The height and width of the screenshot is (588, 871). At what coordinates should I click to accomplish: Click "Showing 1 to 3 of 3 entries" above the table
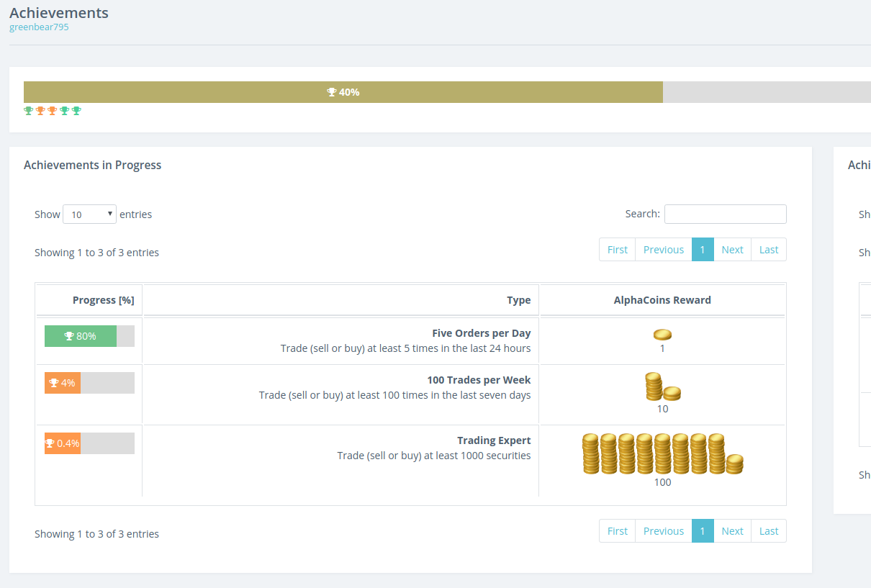pos(96,253)
